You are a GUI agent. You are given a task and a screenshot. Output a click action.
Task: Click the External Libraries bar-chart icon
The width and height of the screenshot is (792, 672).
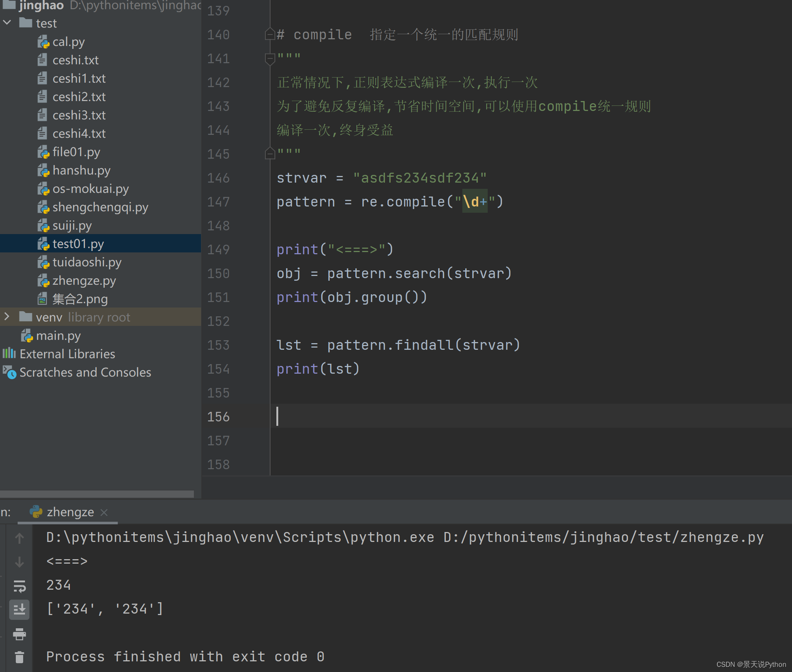point(9,353)
